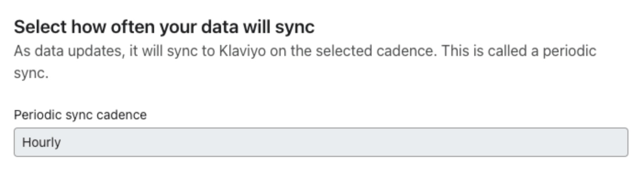Screen dimensions: 644x189
Task: Click the word Hourly in the field
Action: (41, 142)
